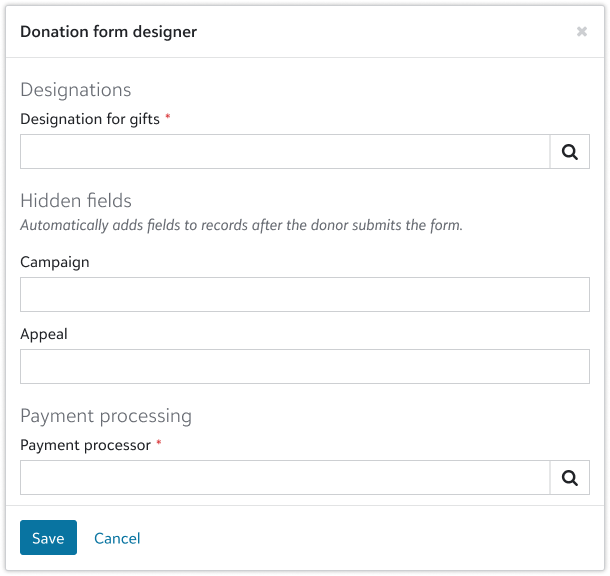Click the "Designation for gifts" field label
The width and height of the screenshot is (610, 576).
90,119
